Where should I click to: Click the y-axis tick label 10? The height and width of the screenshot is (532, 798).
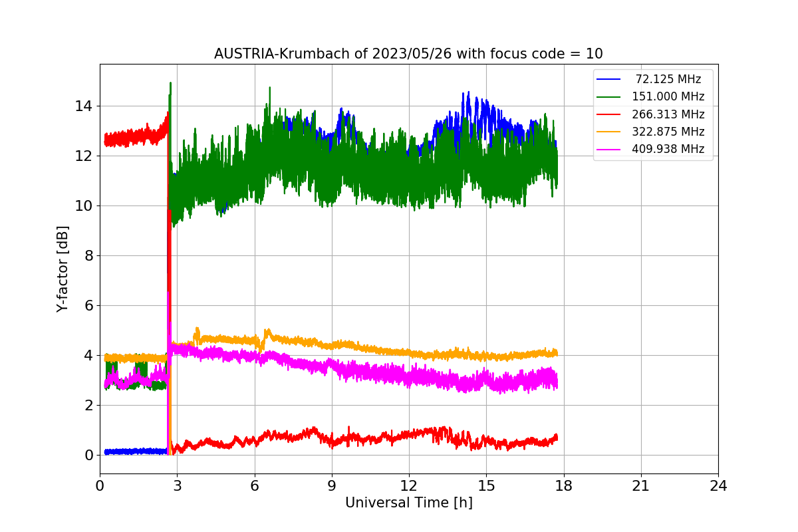click(85, 206)
